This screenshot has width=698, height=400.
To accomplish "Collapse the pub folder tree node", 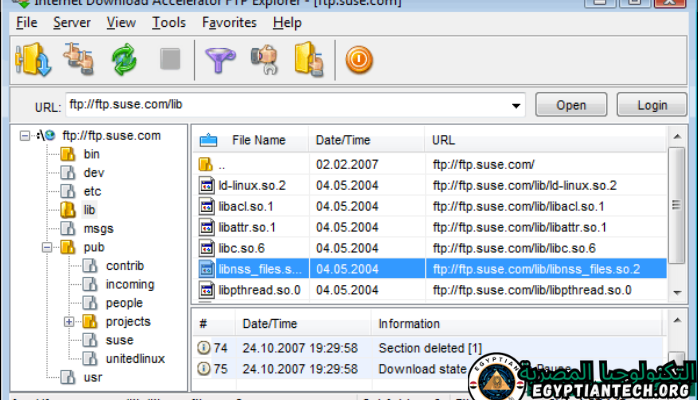I will pyautogui.click(x=47, y=246).
